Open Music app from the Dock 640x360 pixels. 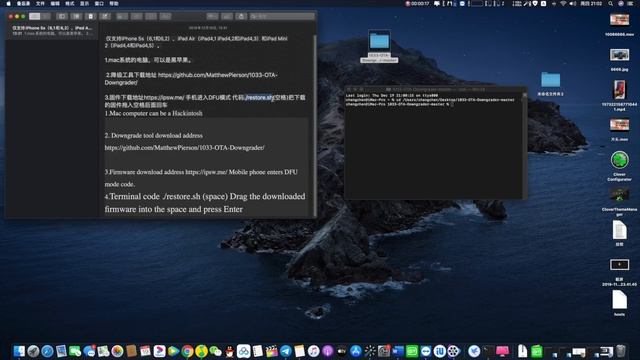pyautogui.click(x=313, y=351)
